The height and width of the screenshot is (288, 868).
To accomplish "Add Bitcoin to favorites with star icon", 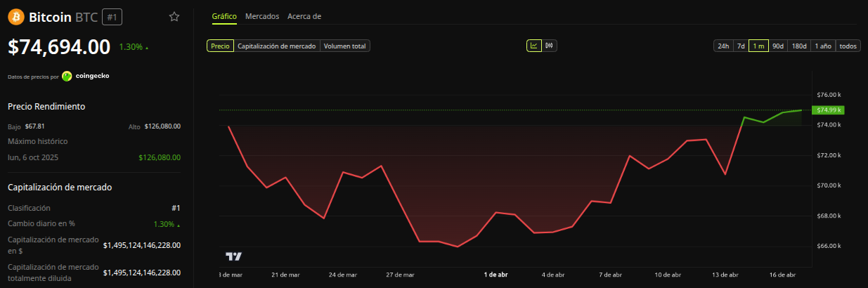I will coord(174,17).
